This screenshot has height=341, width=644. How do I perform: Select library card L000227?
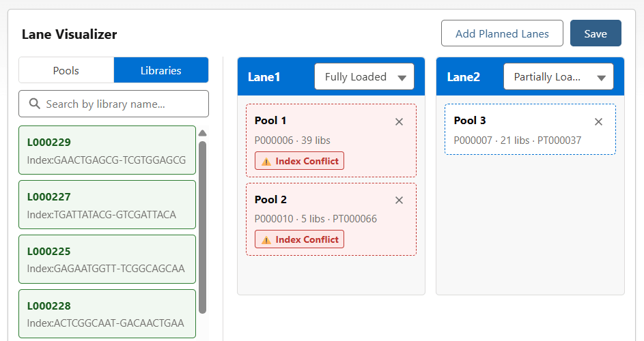107,205
